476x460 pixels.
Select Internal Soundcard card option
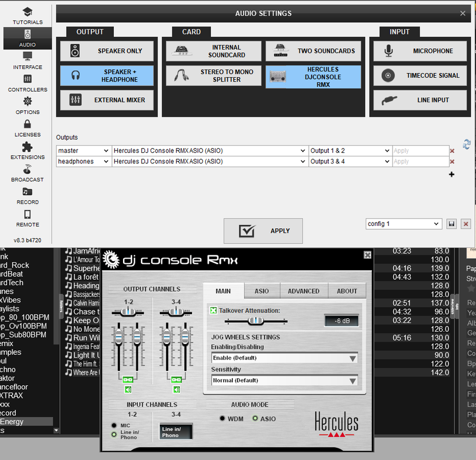coord(213,51)
